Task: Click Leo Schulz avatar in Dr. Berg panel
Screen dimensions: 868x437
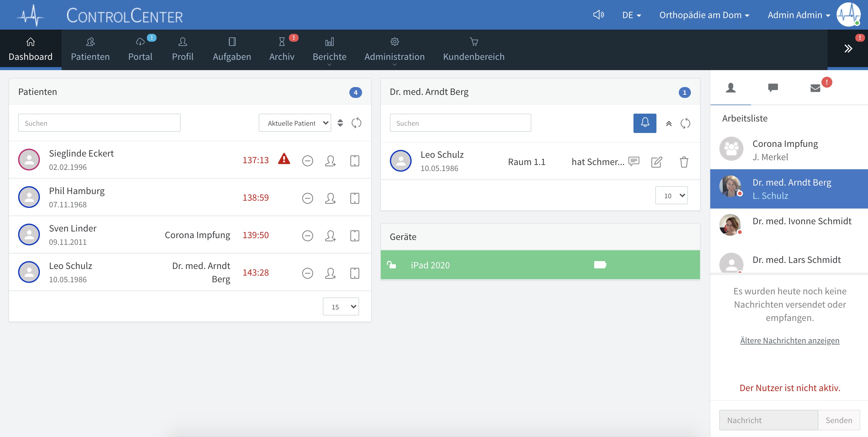Action: 401,161
